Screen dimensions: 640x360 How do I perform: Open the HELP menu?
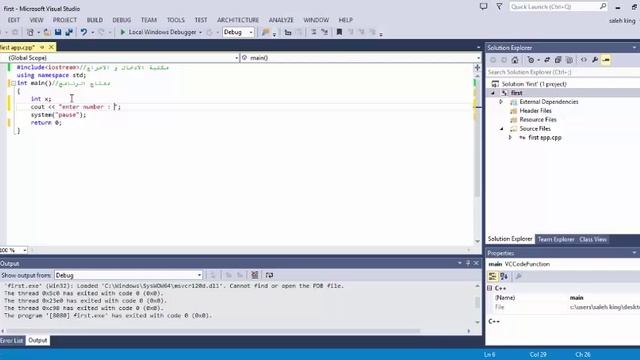coord(345,20)
